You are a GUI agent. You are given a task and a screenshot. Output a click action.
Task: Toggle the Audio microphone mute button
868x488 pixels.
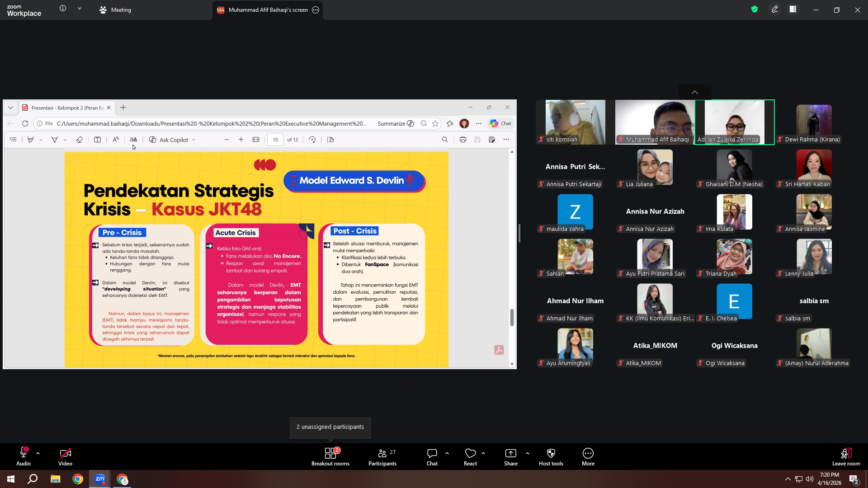(24, 456)
